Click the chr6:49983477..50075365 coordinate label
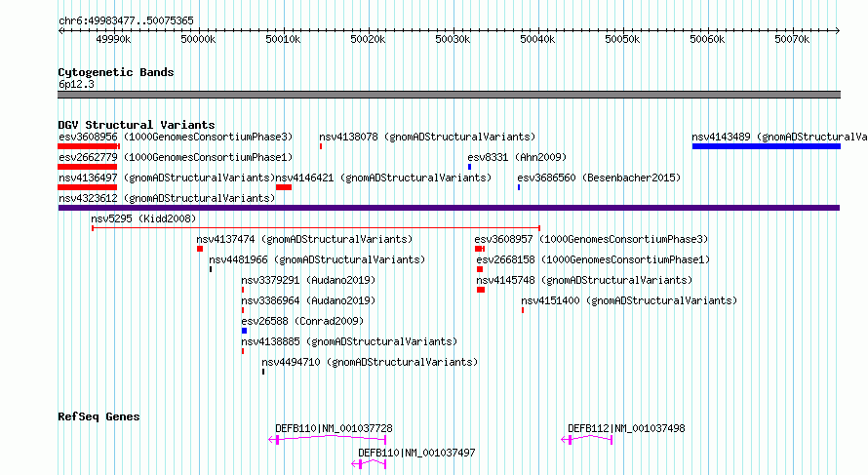This screenshot has width=868, height=475. 126,21
